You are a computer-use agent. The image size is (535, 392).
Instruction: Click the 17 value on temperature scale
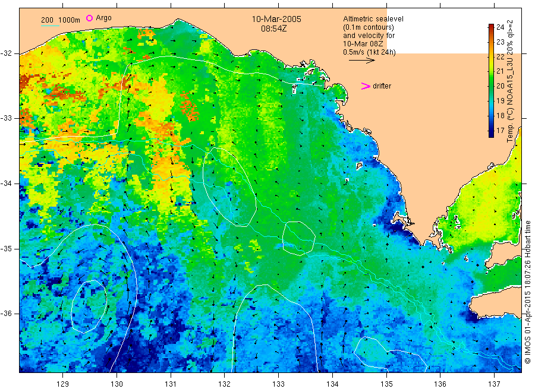[x=500, y=131]
